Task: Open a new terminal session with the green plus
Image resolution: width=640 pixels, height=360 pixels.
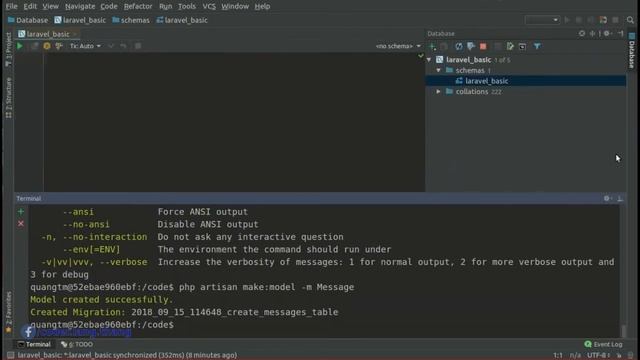Action: coord(21,212)
